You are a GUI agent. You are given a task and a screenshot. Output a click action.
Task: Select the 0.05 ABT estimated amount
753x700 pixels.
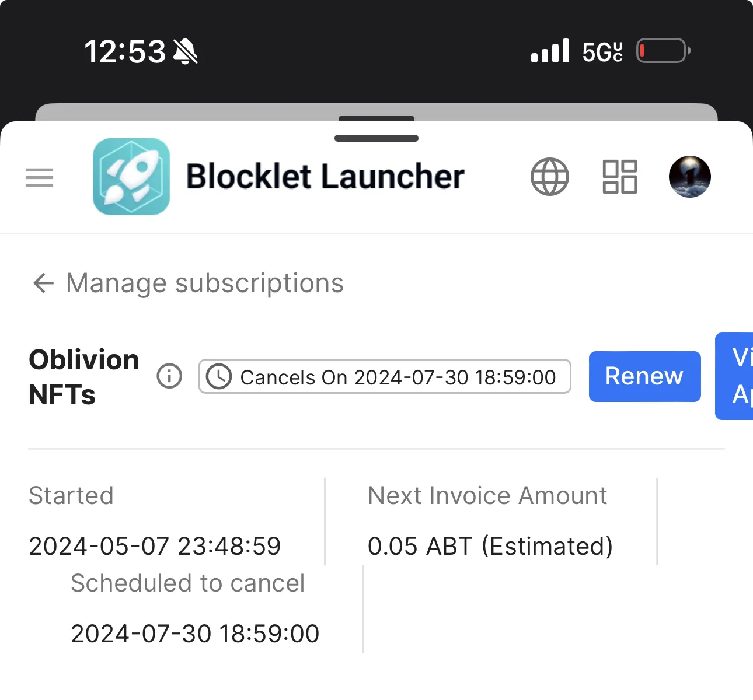[490, 547]
